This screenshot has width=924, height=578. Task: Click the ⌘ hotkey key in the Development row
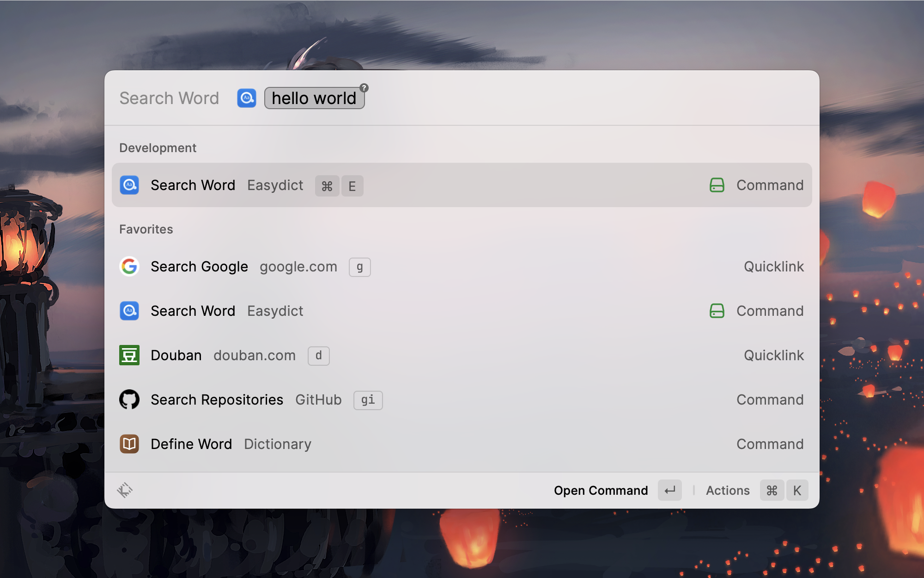327,186
